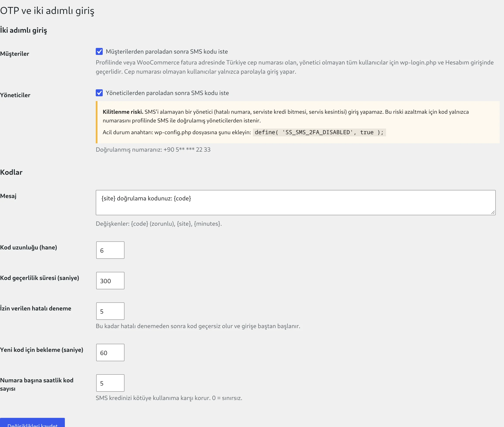Viewport: 504px width, 427px height.
Task: Focus the Kod uzunluğu (hane) field
Action: tap(110, 250)
